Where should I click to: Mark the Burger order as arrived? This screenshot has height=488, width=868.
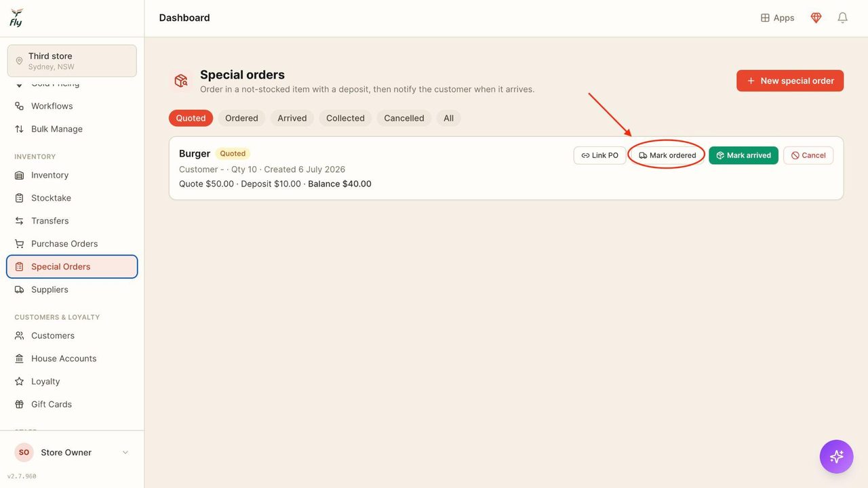[x=743, y=155]
